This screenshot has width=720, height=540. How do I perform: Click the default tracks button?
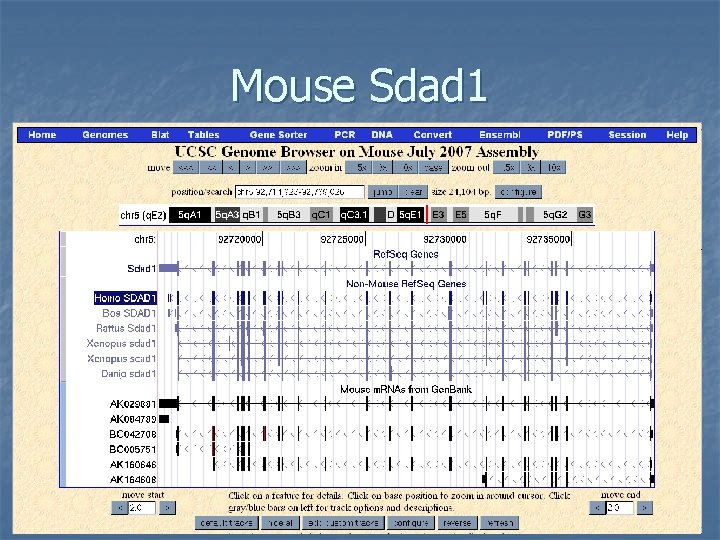pos(227,523)
